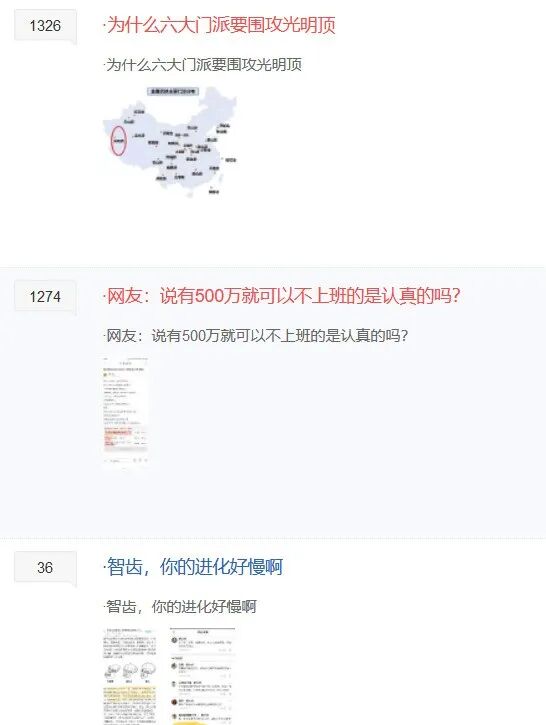Click the skull drawings inside the article thumbnail
Viewport: 546px width, 725px height.
click(x=129, y=673)
